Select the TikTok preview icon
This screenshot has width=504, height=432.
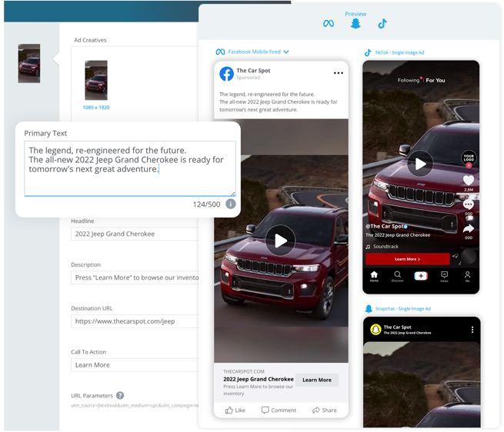tap(382, 24)
